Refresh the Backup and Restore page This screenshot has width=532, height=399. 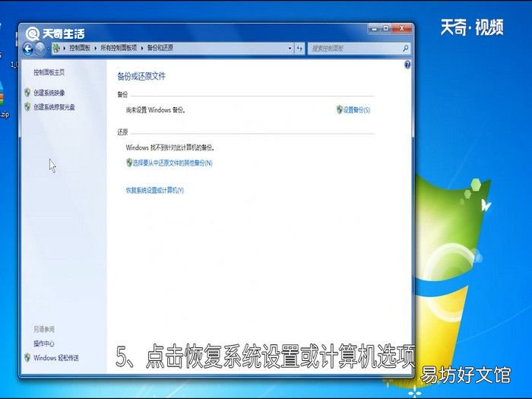(299, 49)
